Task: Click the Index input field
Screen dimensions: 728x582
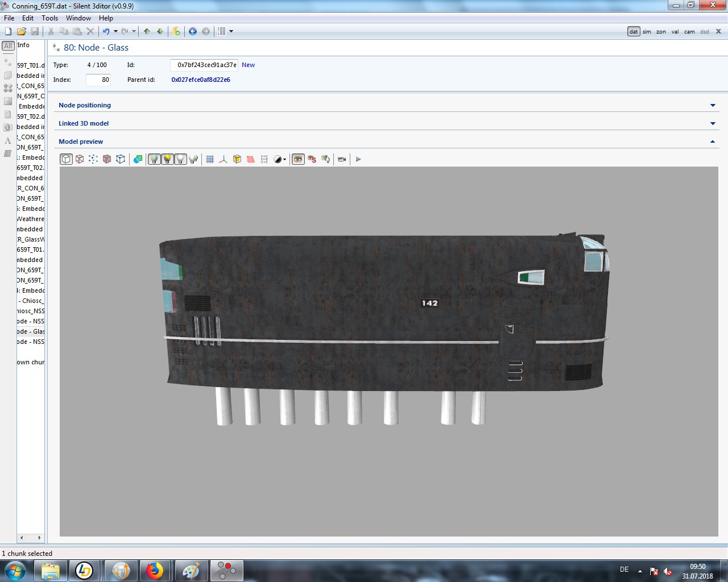Action: [x=98, y=80]
